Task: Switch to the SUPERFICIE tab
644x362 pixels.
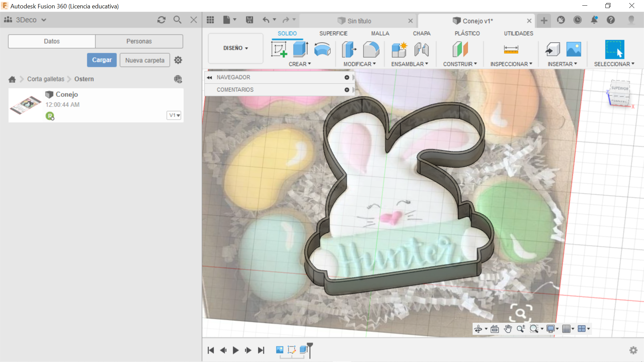Action: coord(333,34)
